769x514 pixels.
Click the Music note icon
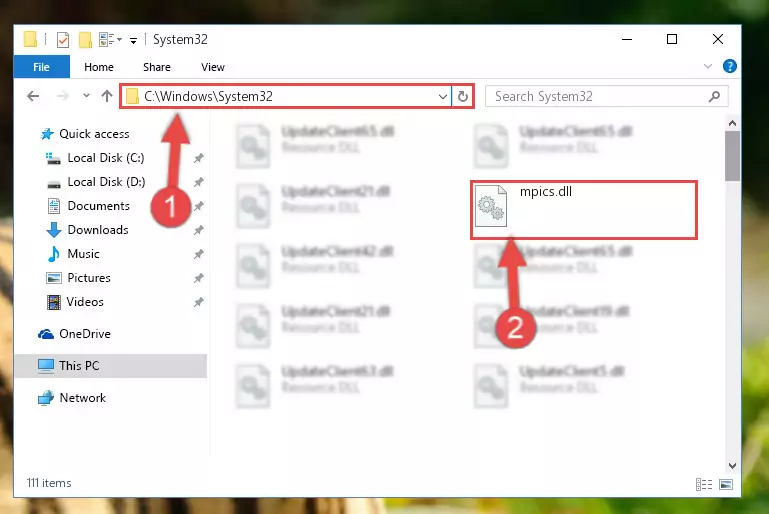pos(54,254)
